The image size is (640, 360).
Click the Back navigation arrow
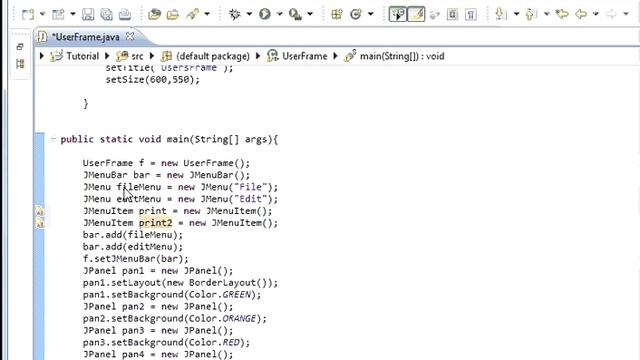[581, 14]
